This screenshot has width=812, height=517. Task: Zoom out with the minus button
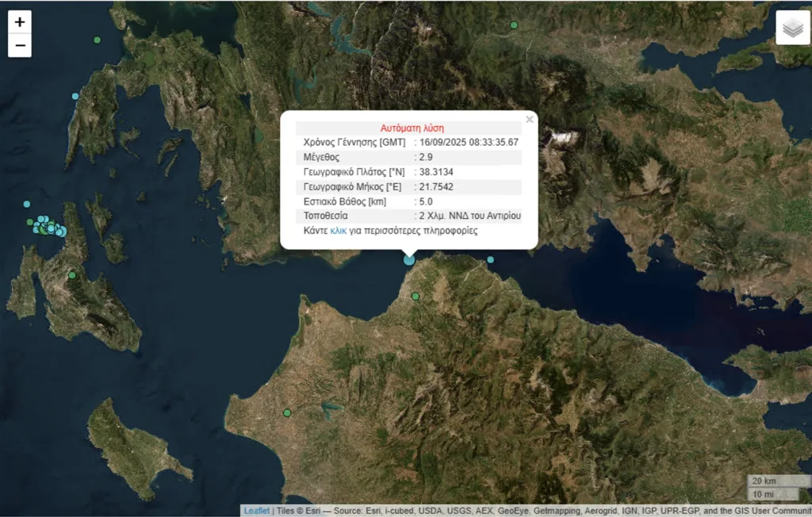click(20, 45)
